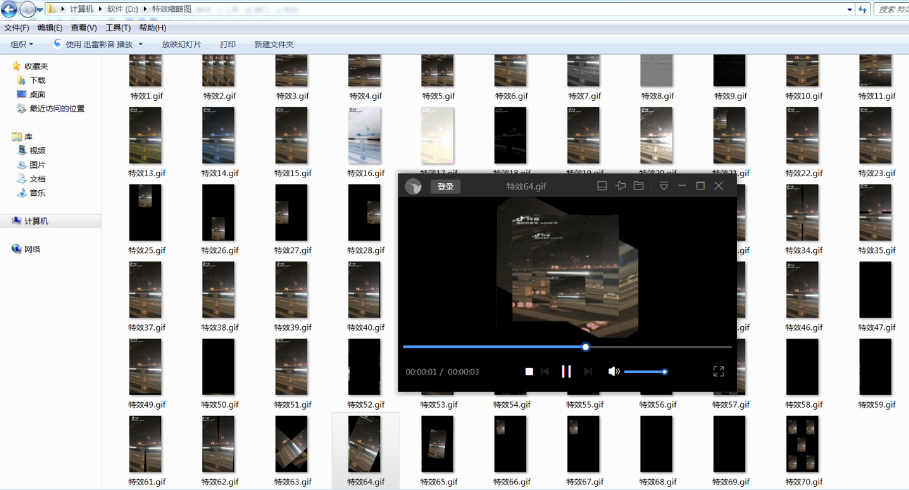
Task: Go to previous file in player
Action: click(545, 371)
